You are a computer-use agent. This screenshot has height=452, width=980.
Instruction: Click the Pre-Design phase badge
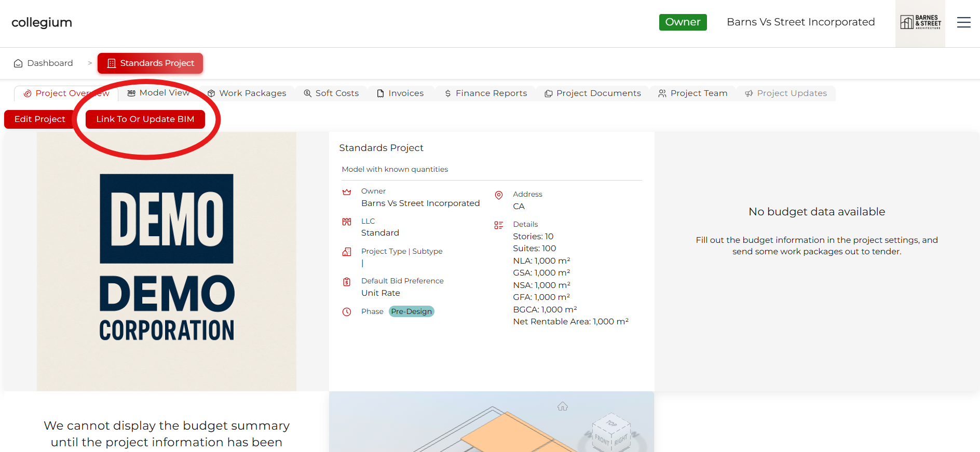click(412, 311)
